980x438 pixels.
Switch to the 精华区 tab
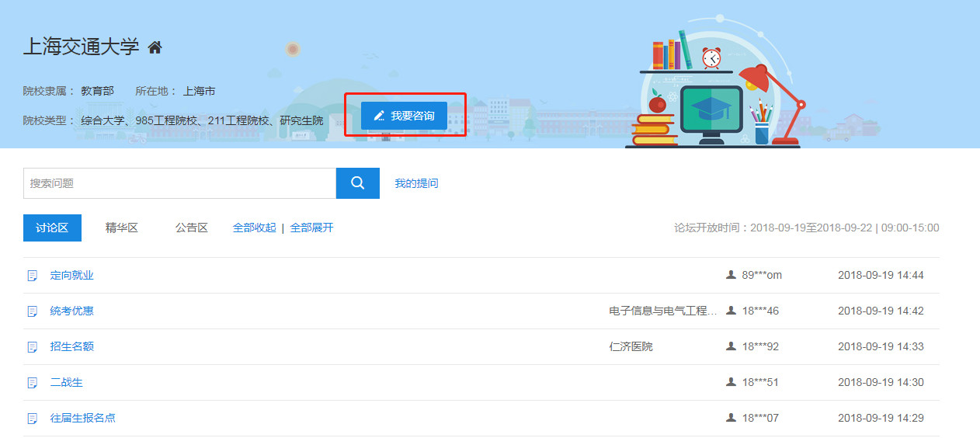tap(122, 228)
